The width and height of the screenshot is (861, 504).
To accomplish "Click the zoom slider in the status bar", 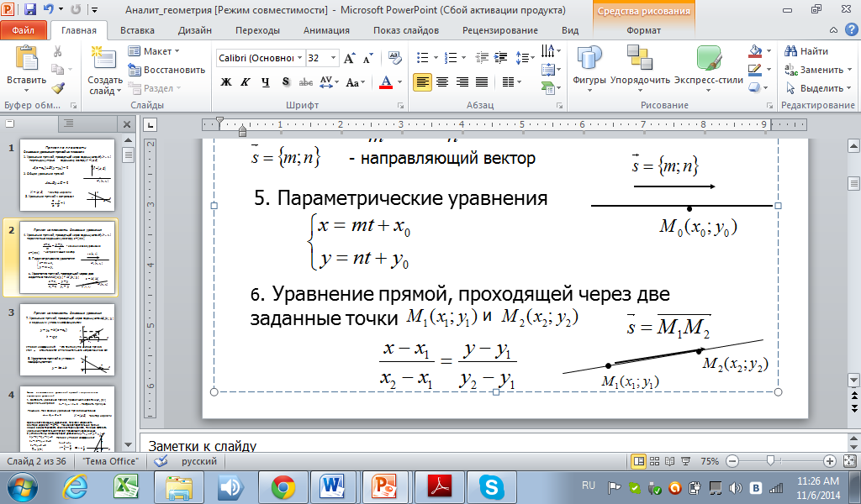I will [771, 461].
